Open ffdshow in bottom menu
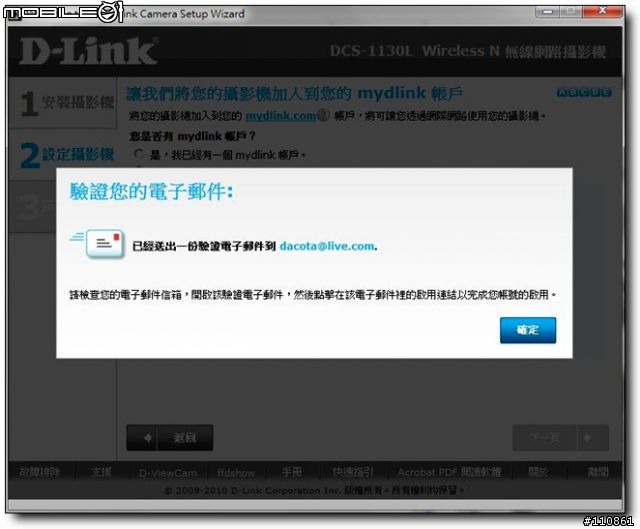The image size is (640, 529). (236, 473)
